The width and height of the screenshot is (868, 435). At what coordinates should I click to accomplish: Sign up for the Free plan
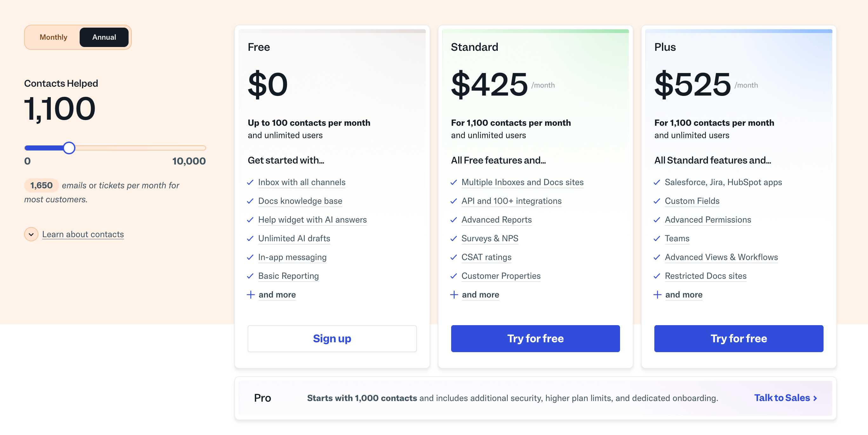tap(332, 338)
